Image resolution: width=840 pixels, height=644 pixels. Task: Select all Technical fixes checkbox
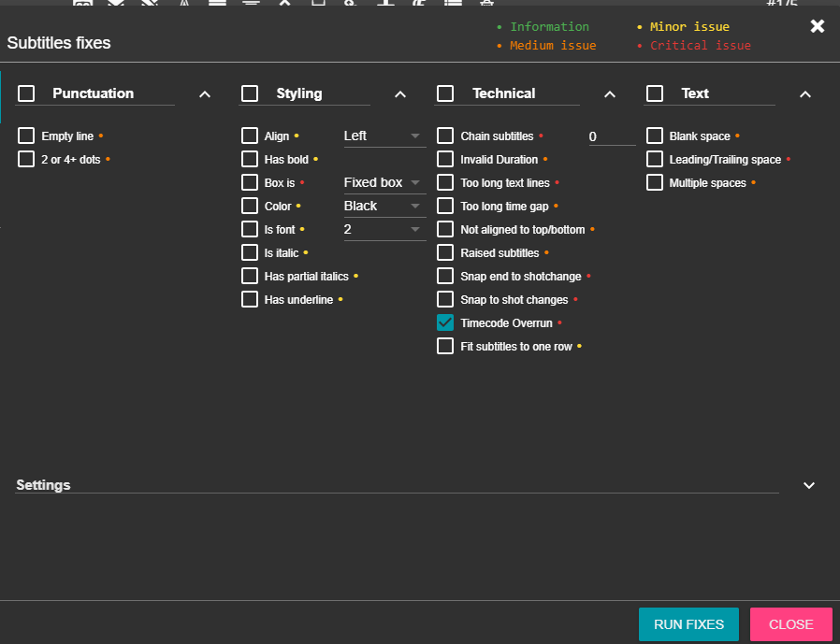tap(445, 93)
